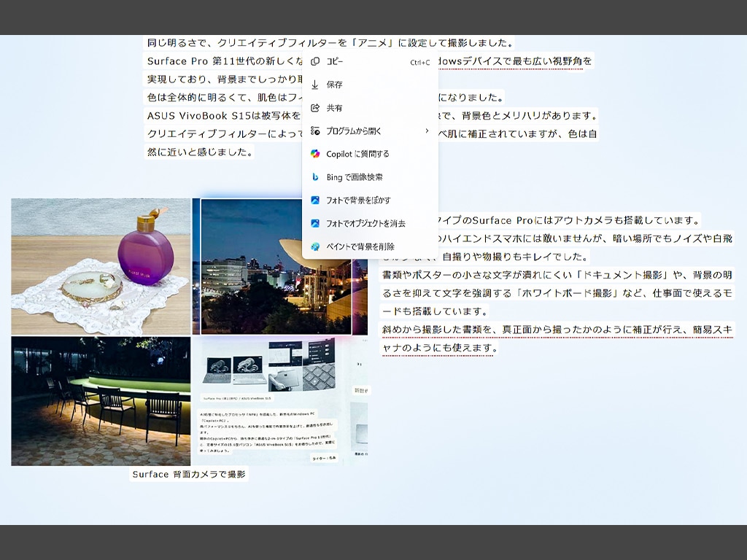Click the Copilot logo icon
Image resolution: width=747 pixels, height=560 pixels.
(x=315, y=154)
